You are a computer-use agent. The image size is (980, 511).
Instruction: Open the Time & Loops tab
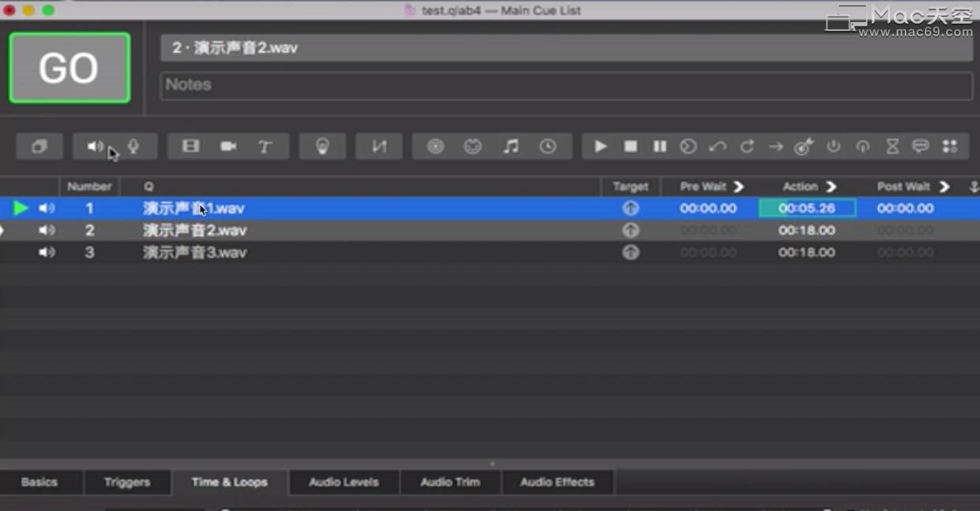[230, 482]
